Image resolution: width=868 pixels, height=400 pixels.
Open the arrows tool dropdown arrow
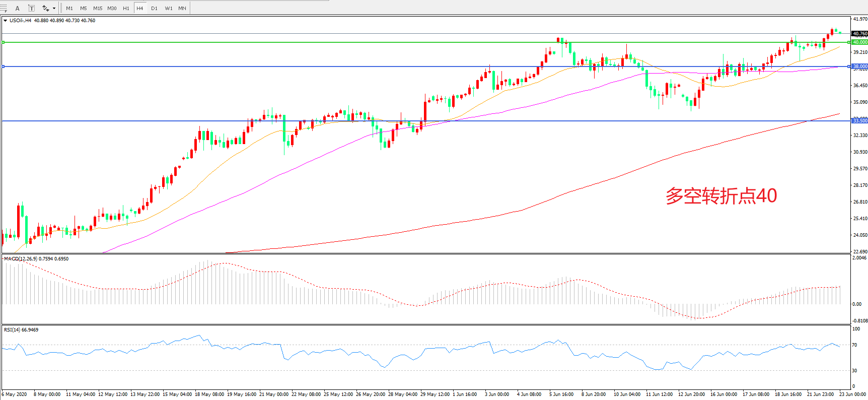[54, 8]
